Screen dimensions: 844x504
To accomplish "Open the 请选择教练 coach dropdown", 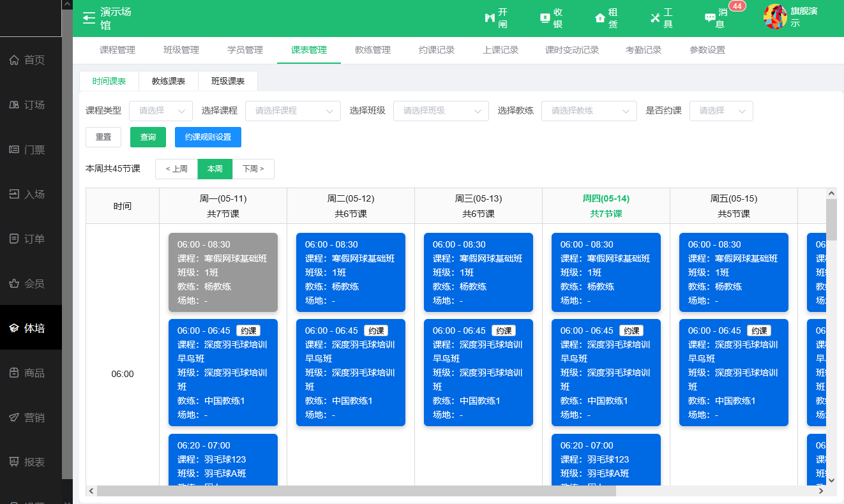I will [589, 110].
